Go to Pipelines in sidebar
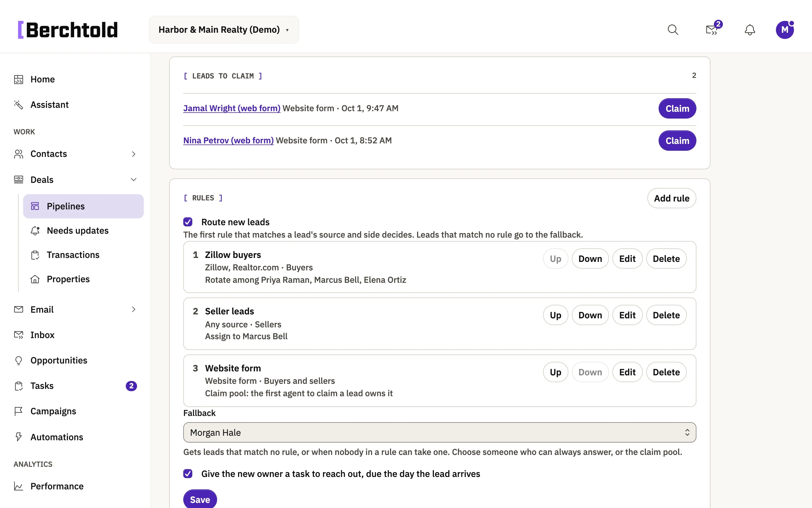Screen dimensions: 812x508 click(83, 206)
